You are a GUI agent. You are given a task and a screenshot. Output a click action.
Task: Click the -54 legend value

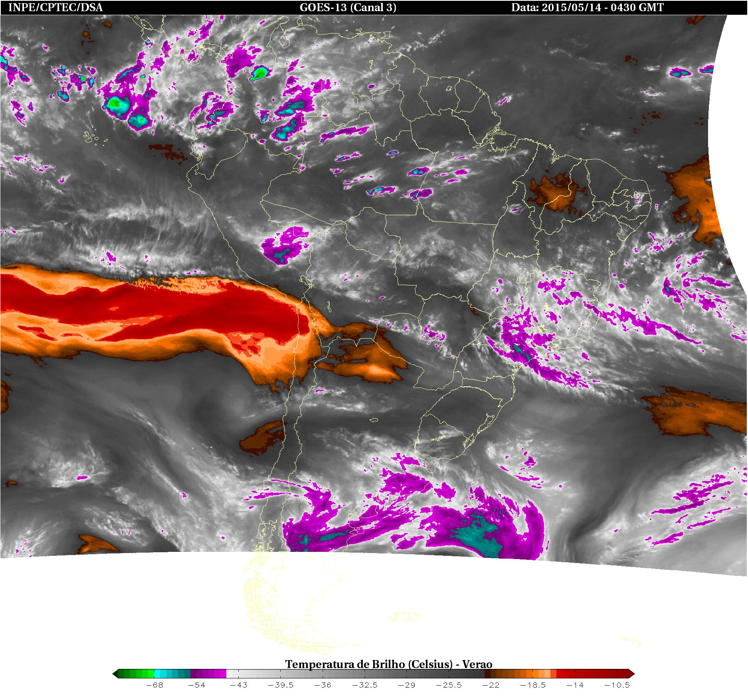point(196,685)
